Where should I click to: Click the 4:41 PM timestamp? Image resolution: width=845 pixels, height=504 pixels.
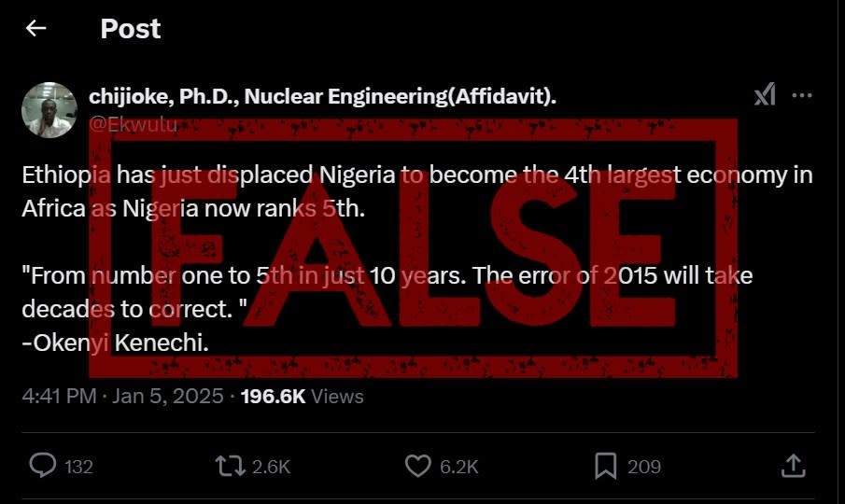59,396
